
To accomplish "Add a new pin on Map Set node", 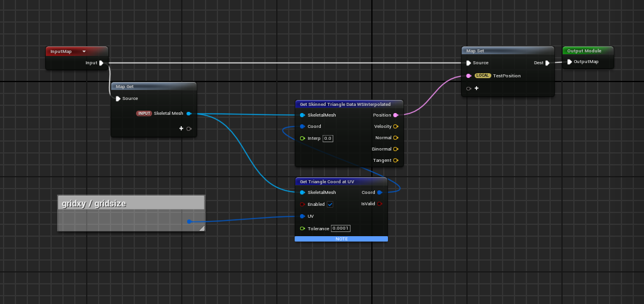I will pos(476,89).
